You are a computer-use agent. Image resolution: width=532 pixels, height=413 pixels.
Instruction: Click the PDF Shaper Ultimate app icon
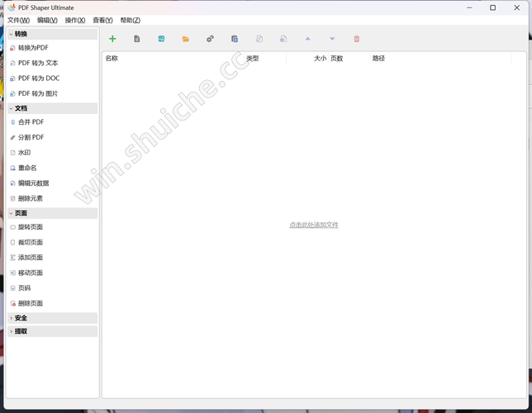12,7
